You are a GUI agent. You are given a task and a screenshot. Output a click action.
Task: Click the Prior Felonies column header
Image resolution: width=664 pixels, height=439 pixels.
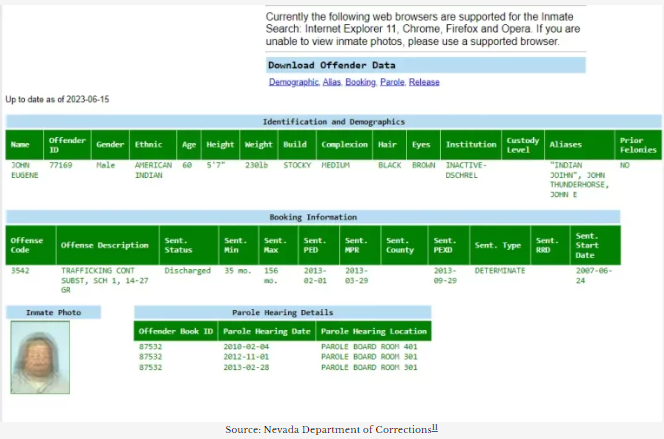tap(637, 144)
